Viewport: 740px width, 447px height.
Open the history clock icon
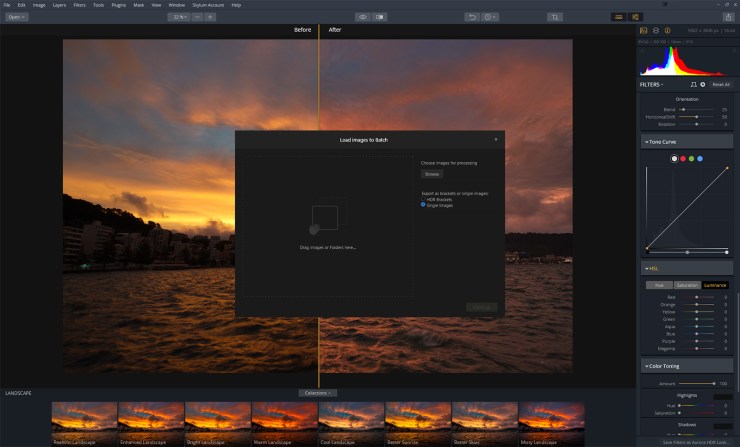pyautogui.click(x=489, y=17)
